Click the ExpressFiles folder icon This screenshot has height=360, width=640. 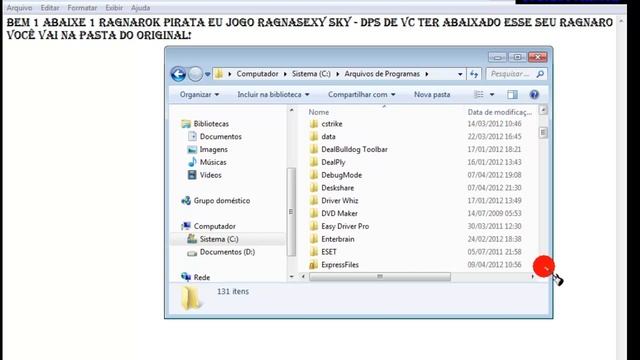tap(313, 264)
